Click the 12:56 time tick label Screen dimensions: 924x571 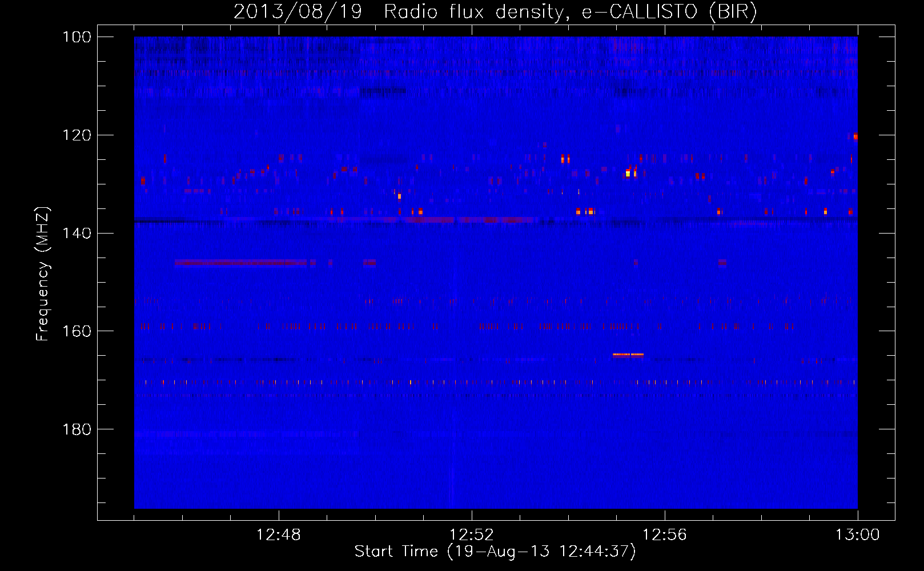(x=665, y=535)
